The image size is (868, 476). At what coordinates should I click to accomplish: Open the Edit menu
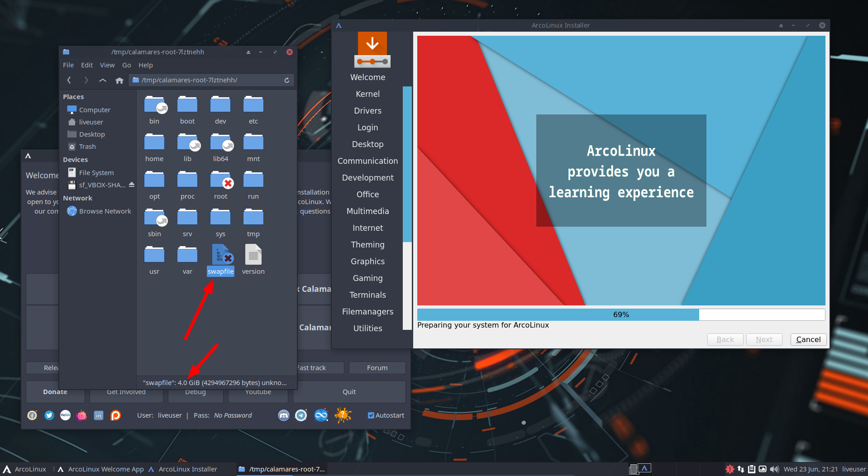[87, 65]
